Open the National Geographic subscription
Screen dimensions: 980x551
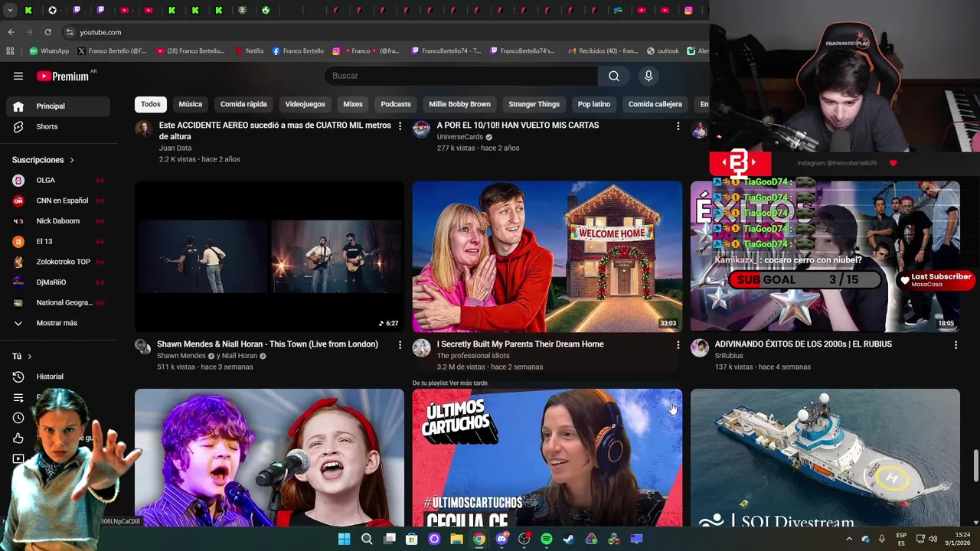click(x=58, y=302)
